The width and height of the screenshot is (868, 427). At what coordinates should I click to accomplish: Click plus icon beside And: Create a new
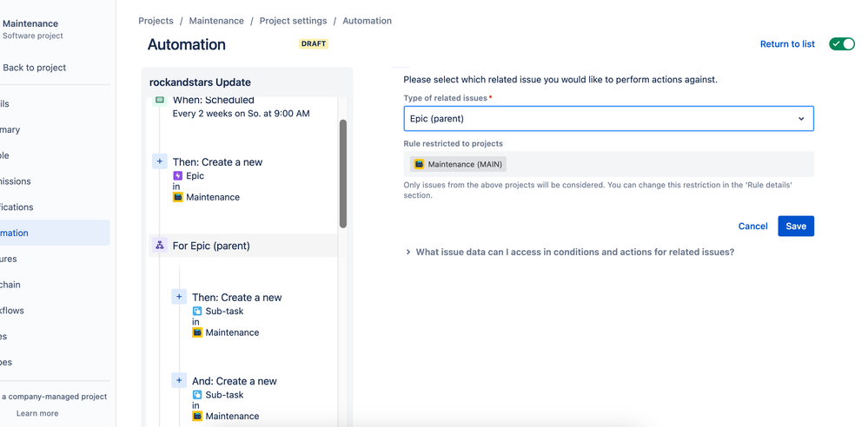tap(179, 380)
